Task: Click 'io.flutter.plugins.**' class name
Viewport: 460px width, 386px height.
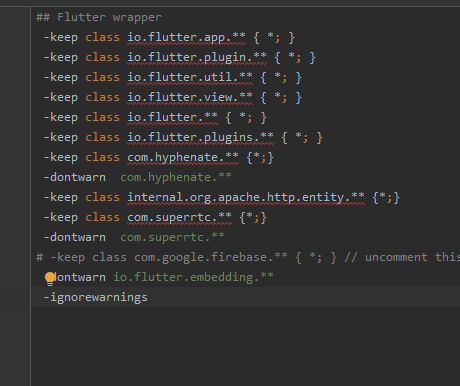Action: point(200,137)
